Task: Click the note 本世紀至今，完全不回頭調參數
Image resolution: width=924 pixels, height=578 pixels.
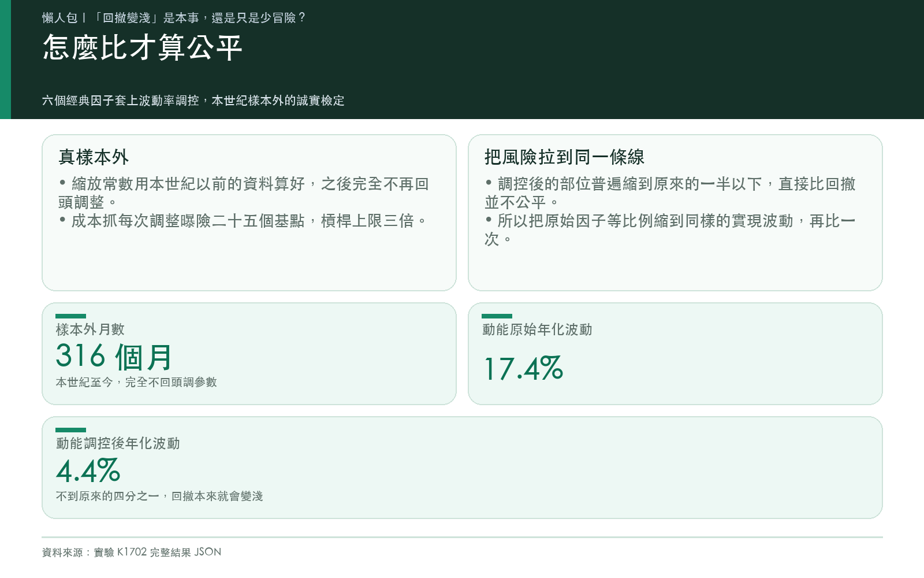Action: 136,382
